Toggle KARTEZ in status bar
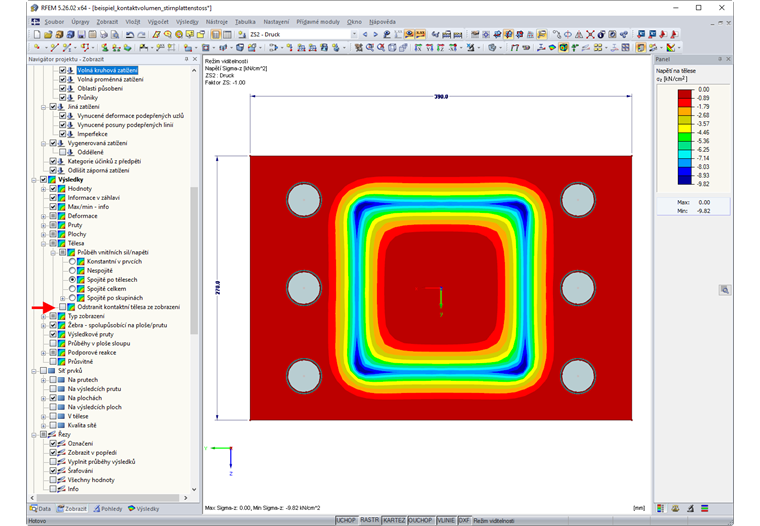Viewport: 760px width, 526px height. tap(394, 520)
